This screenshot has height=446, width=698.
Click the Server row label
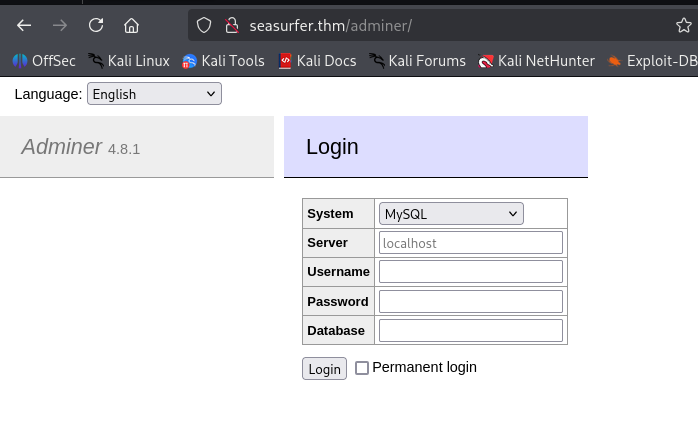click(327, 243)
